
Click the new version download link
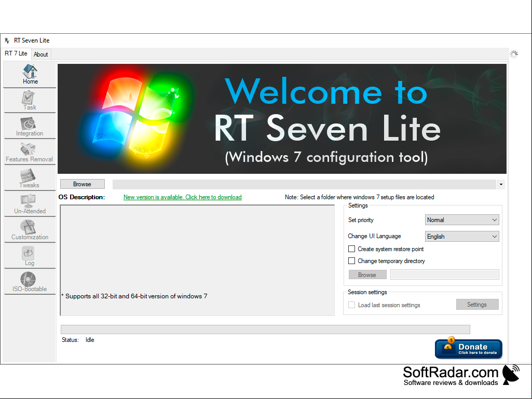pos(183,197)
